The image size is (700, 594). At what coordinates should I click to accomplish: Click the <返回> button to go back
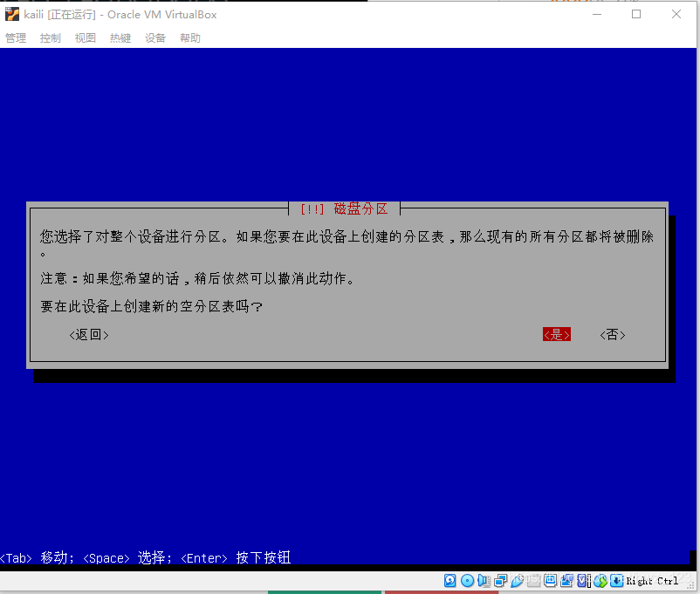88,334
